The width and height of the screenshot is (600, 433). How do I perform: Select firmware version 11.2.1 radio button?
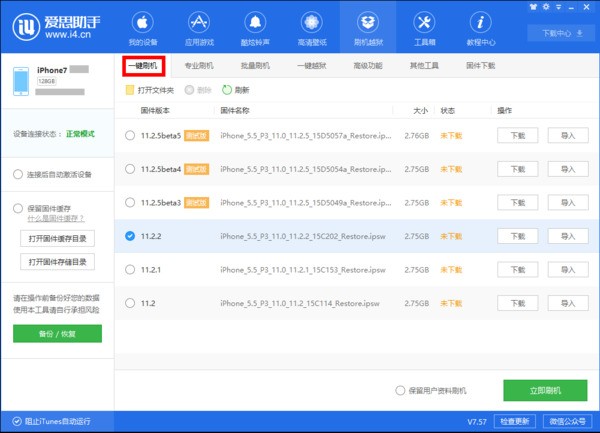130,269
